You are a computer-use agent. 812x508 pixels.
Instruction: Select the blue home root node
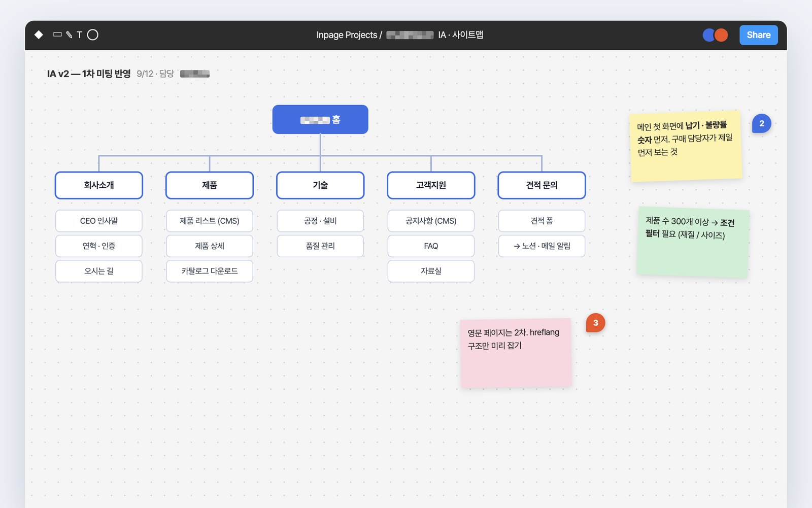click(x=320, y=120)
